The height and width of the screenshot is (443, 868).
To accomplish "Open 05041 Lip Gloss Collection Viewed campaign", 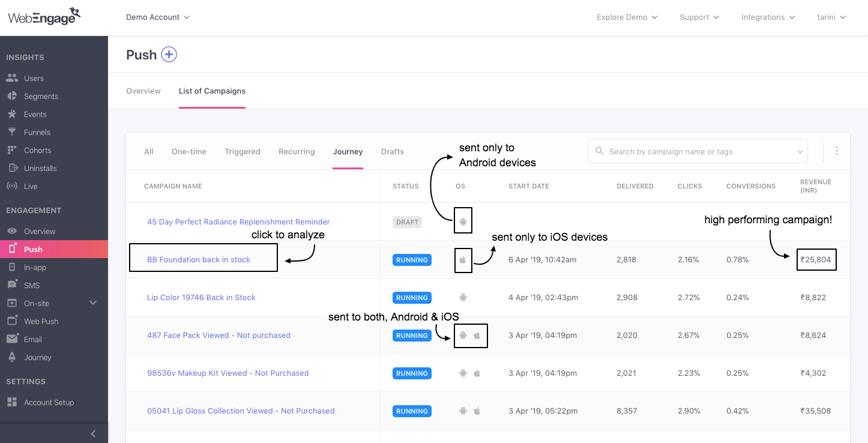I will pyautogui.click(x=241, y=411).
